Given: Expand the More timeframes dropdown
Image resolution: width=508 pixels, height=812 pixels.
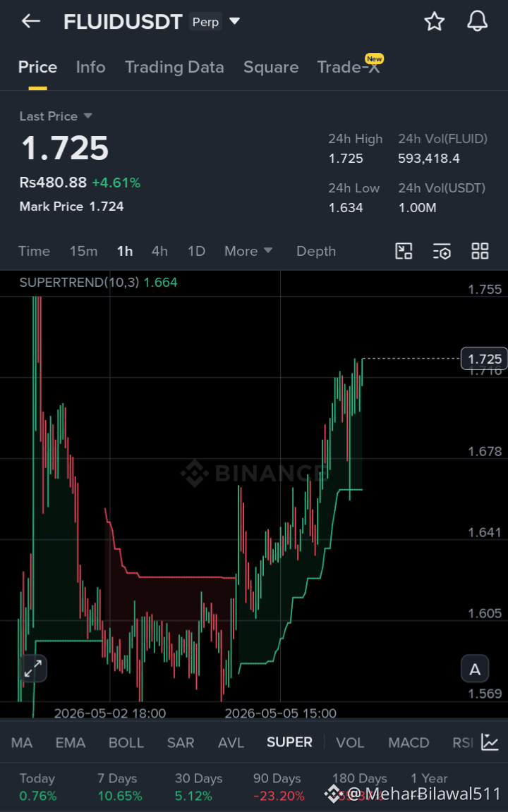Looking at the screenshot, I should tap(248, 251).
